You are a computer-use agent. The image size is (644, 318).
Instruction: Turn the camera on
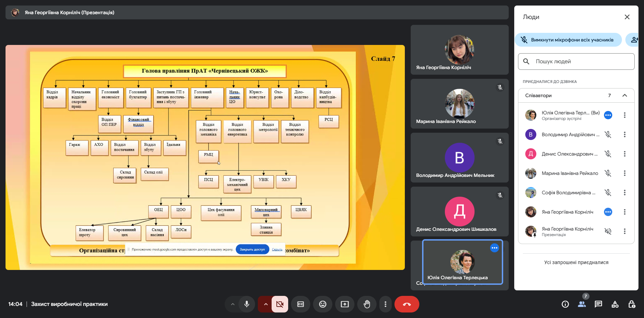[280, 304]
